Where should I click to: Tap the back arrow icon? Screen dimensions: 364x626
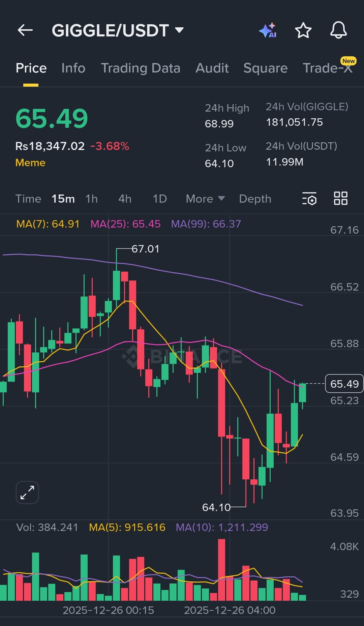pyautogui.click(x=25, y=30)
